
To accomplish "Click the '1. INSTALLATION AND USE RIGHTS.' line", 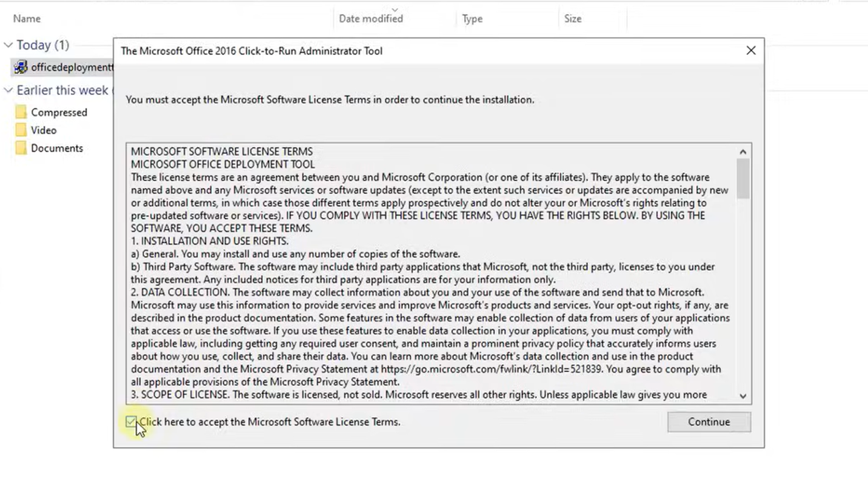I will (x=210, y=241).
